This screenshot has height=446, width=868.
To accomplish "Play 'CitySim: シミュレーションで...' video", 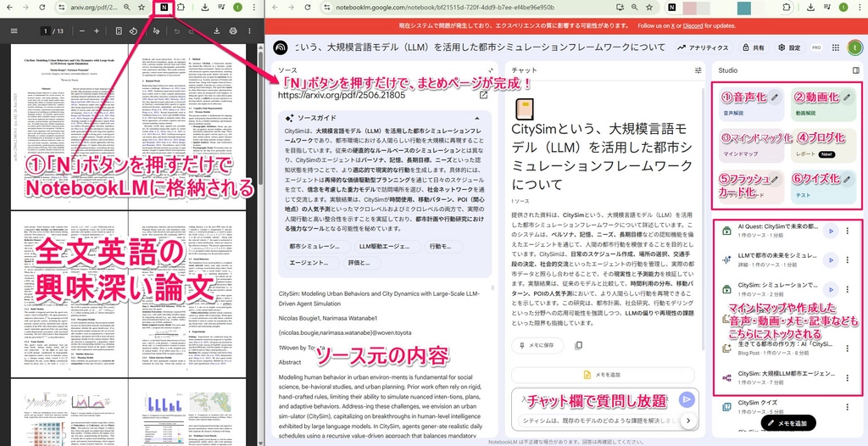I will [830, 289].
